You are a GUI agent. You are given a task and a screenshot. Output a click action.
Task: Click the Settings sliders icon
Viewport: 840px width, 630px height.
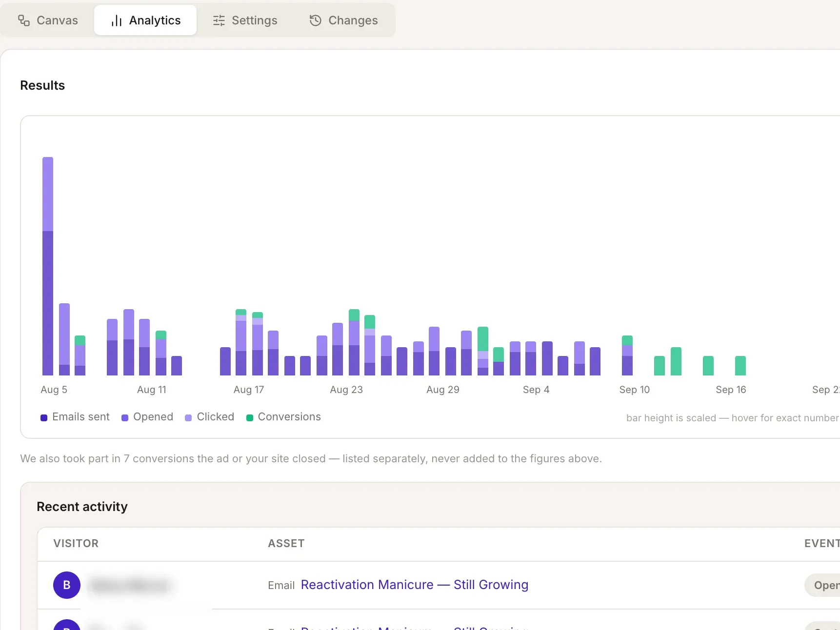(219, 20)
